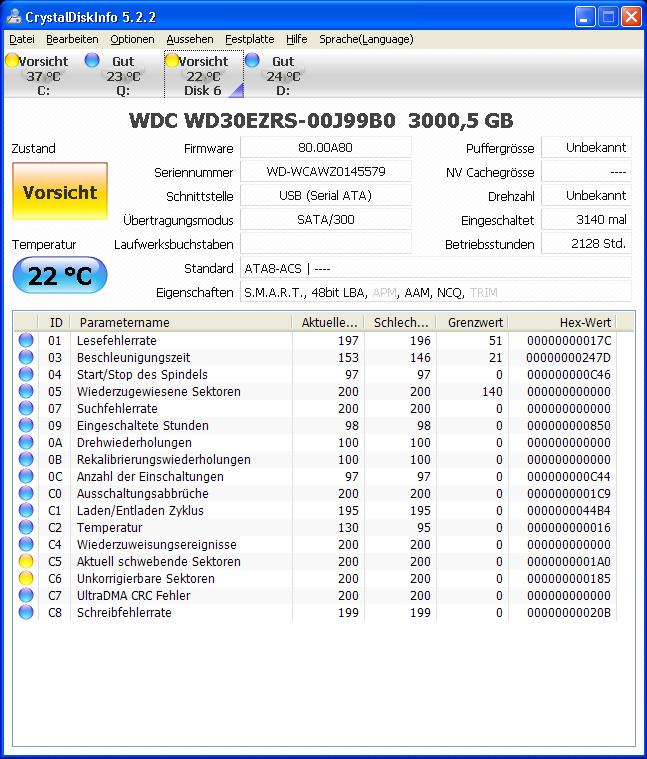Image resolution: width=647 pixels, height=759 pixels.
Task: Minimize the CrystalDiskInfo window
Action: tap(585, 17)
